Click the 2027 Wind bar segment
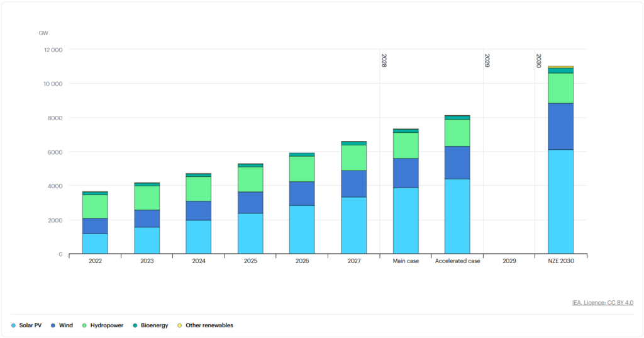The height and width of the screenshot is (338, 644). click(354, 184)
